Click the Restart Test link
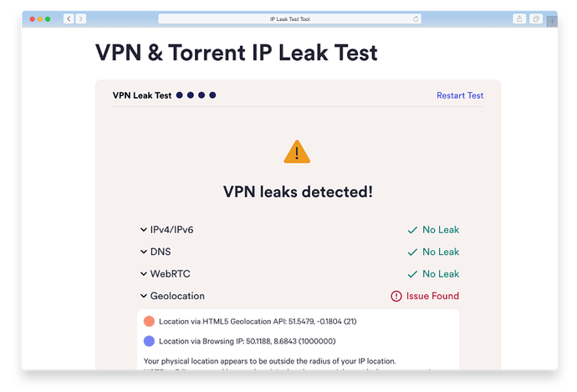577x392 pixels. (460, 95)
